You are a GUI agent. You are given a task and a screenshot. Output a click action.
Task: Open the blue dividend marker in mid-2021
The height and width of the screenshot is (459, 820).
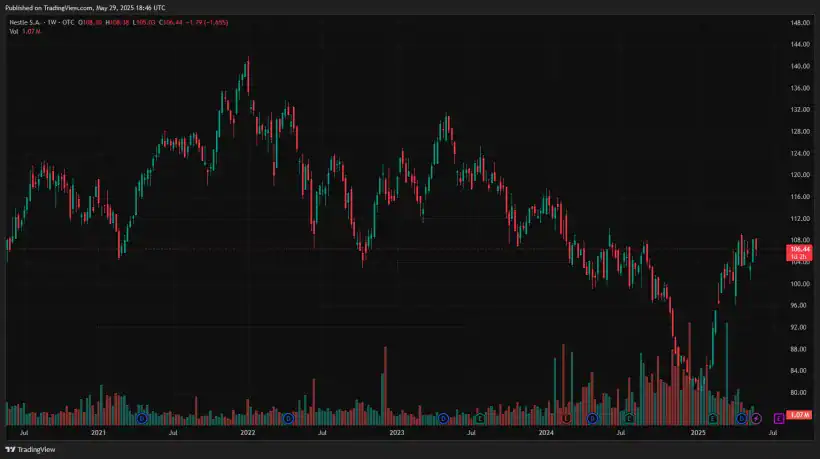pyautogui.click(x=141, y=417)
